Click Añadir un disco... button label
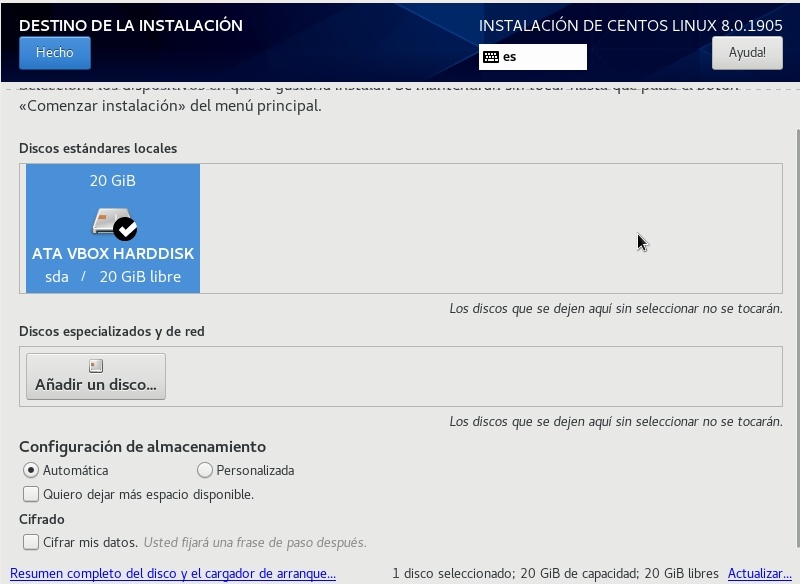 click(96, 385)
